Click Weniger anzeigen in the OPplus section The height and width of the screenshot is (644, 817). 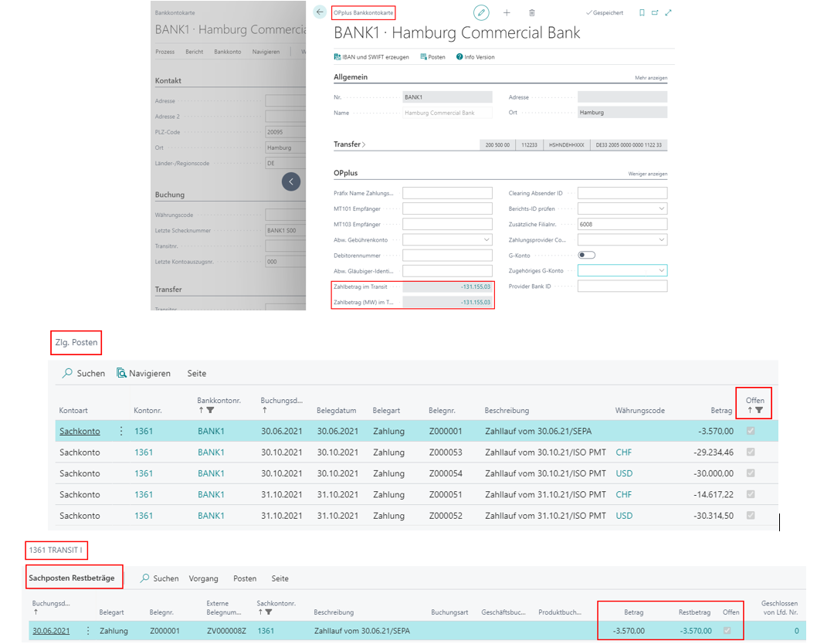648,174
